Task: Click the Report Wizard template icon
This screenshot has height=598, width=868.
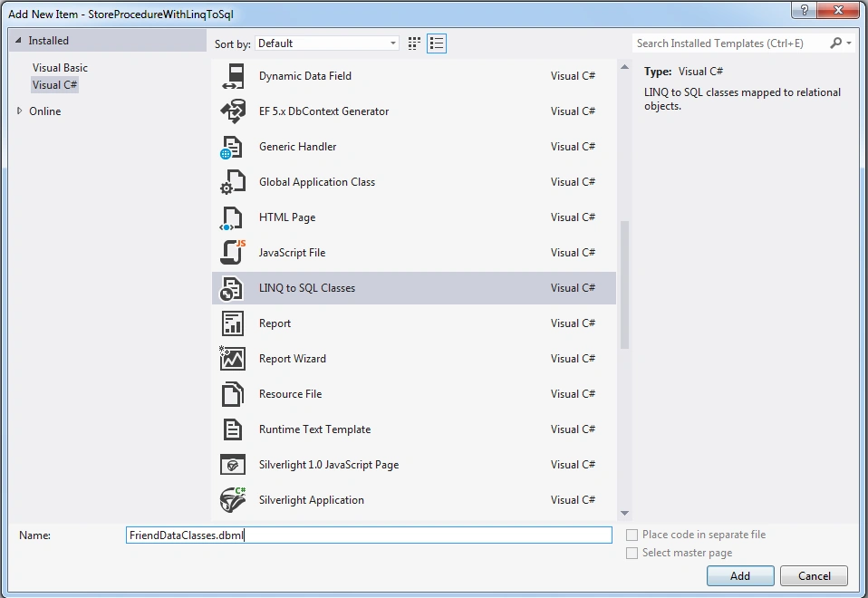Action: (232, 358)
